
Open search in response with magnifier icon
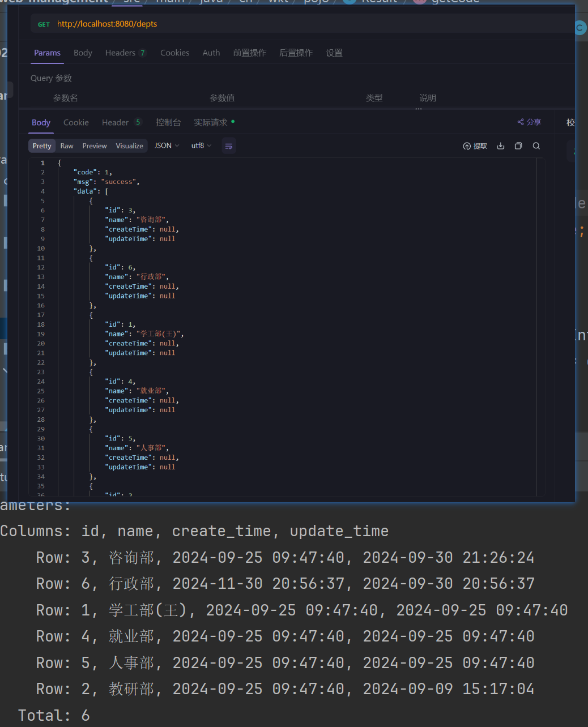pos(536,146)
